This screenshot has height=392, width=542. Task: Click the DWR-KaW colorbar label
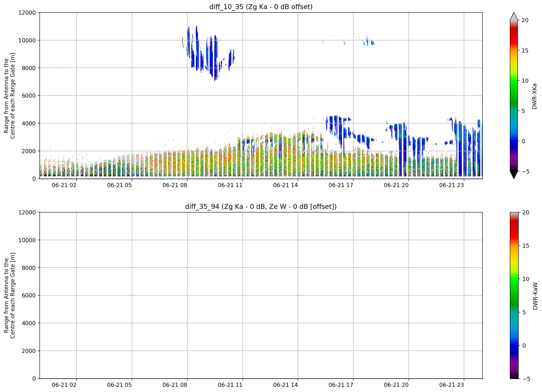point(535,296)
